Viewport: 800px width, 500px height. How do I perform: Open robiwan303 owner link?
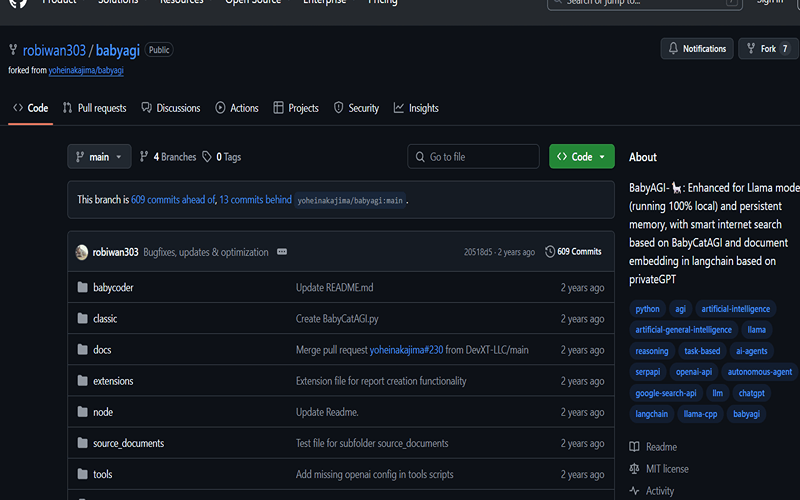coord(54,51)
